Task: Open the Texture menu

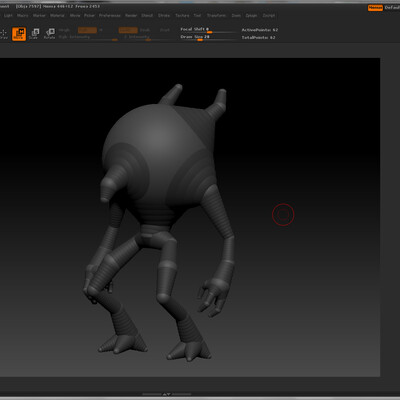Action: tap(182, 16)
